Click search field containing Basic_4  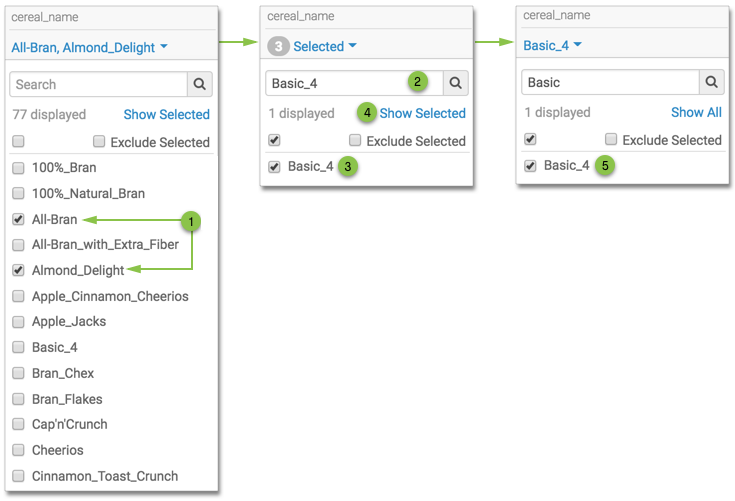point(335,84)
